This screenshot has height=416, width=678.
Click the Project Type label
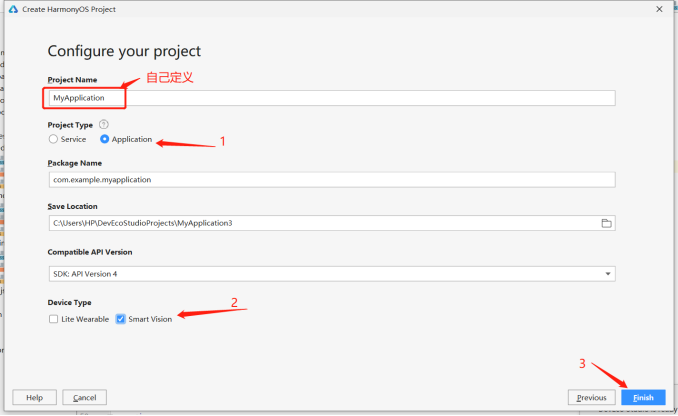point(70,125)
